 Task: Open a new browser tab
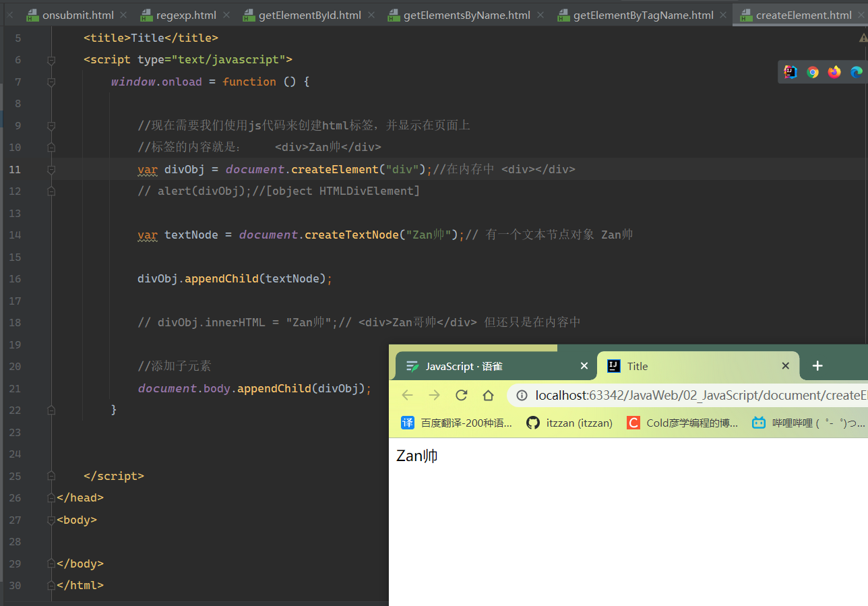point(817,365)
